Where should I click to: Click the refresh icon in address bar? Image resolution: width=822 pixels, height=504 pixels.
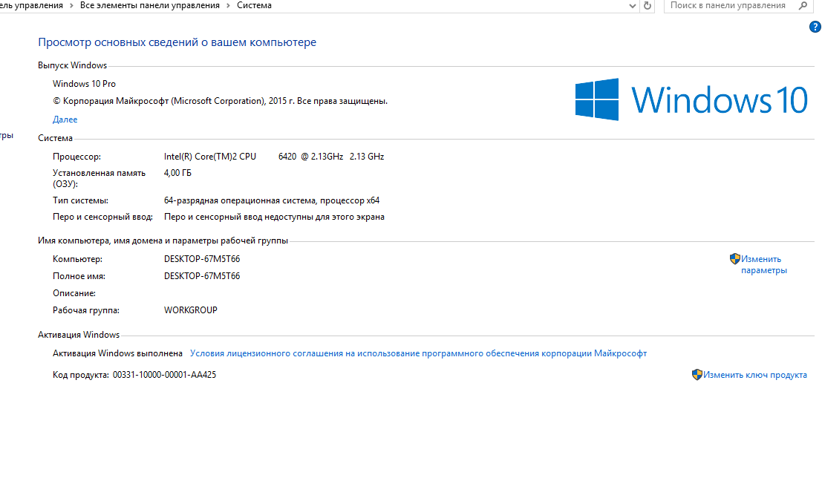[x=648, y=6]
